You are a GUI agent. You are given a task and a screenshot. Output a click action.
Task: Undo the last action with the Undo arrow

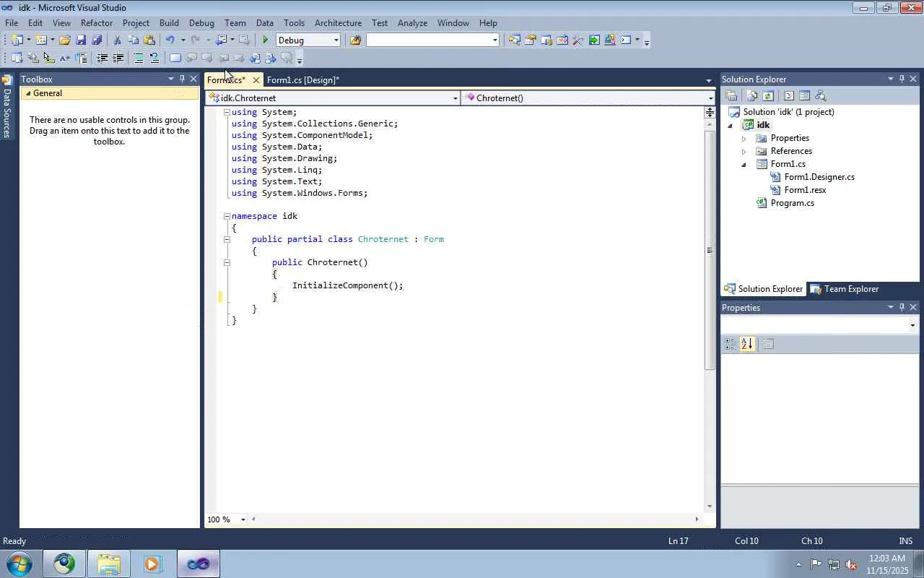(x=170, y=40)
